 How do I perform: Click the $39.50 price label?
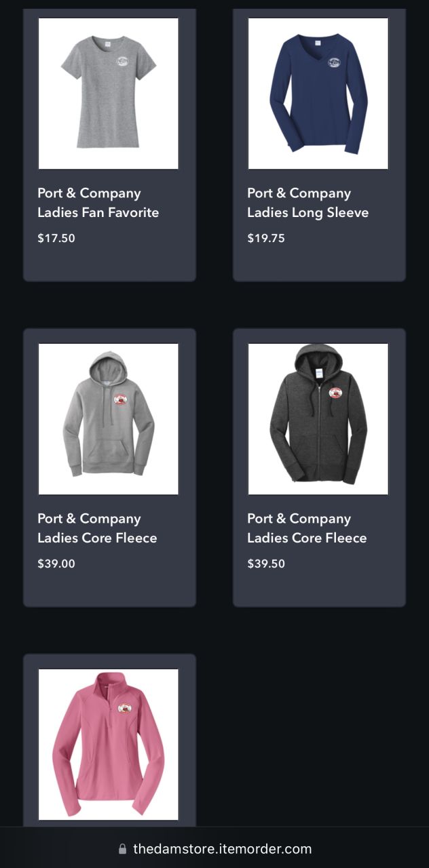(x=266, y=564)
